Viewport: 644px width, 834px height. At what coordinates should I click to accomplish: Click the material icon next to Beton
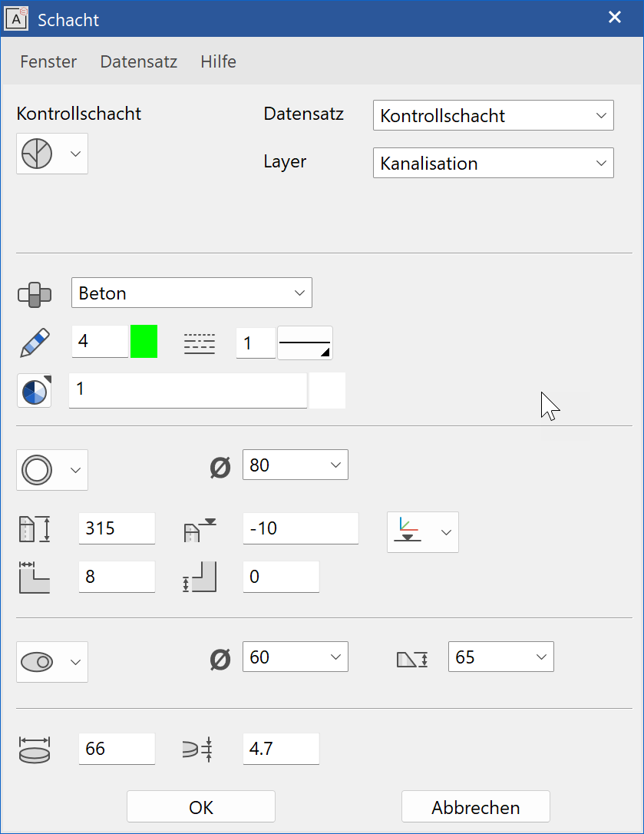pyautogui.click(x=35, y=294)
